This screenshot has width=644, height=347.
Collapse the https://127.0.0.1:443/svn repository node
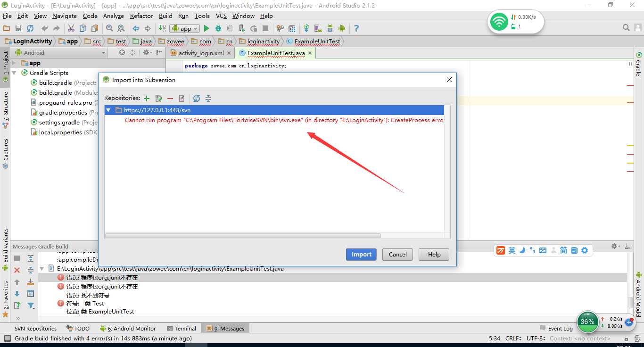point(108,110)
